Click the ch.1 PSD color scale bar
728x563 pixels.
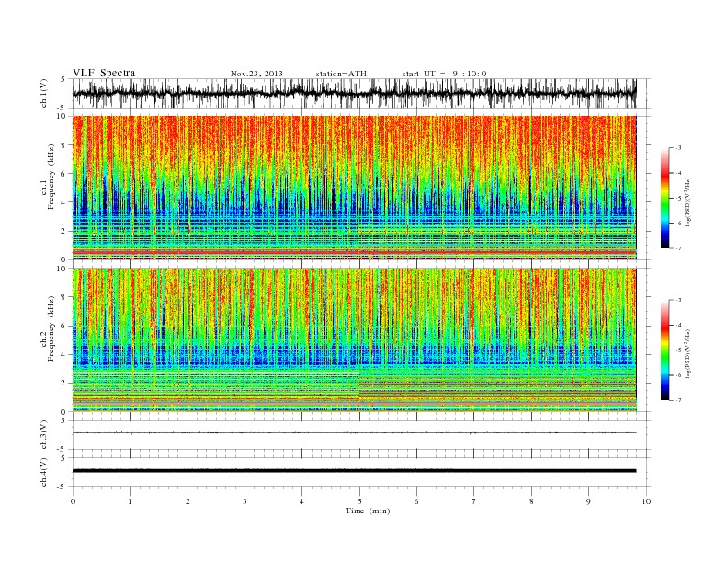(665, 199)
